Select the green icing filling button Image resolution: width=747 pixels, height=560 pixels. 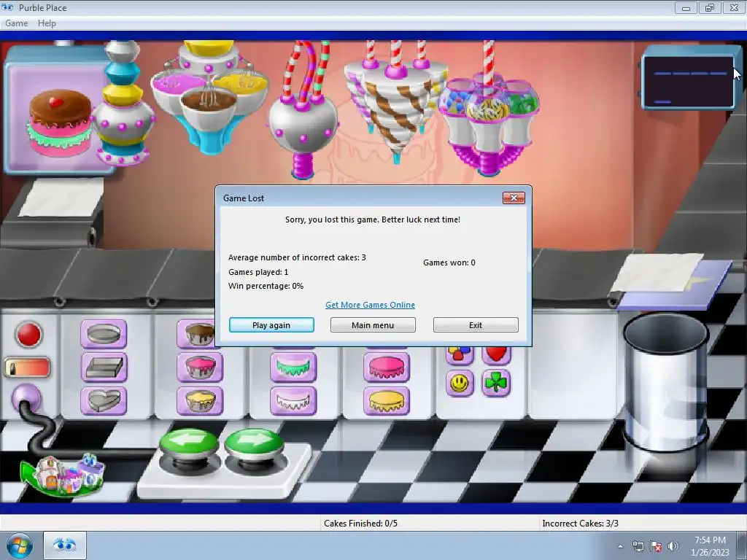pos(293,367)
